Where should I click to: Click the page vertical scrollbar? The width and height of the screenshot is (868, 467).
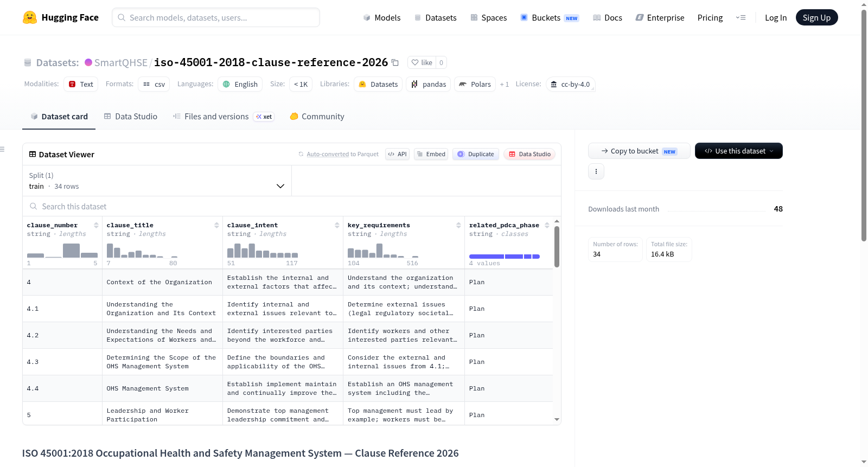864,125
